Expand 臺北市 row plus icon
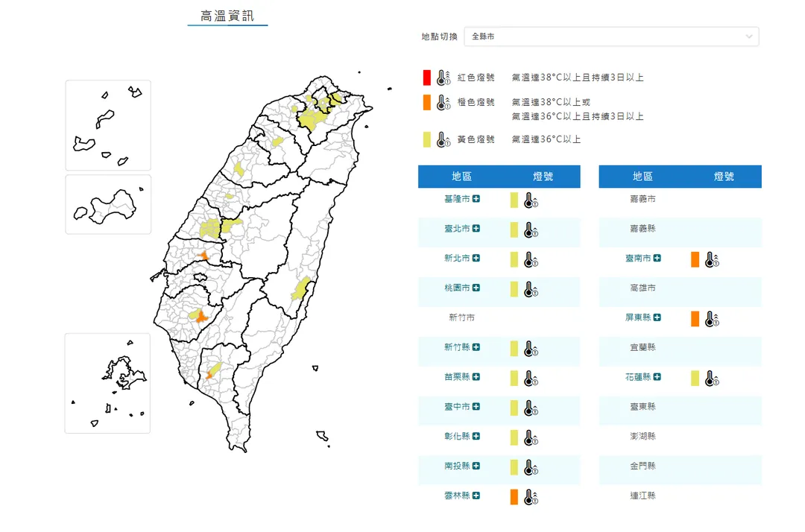The image size is (805, 532). click(x=476, y=228)
